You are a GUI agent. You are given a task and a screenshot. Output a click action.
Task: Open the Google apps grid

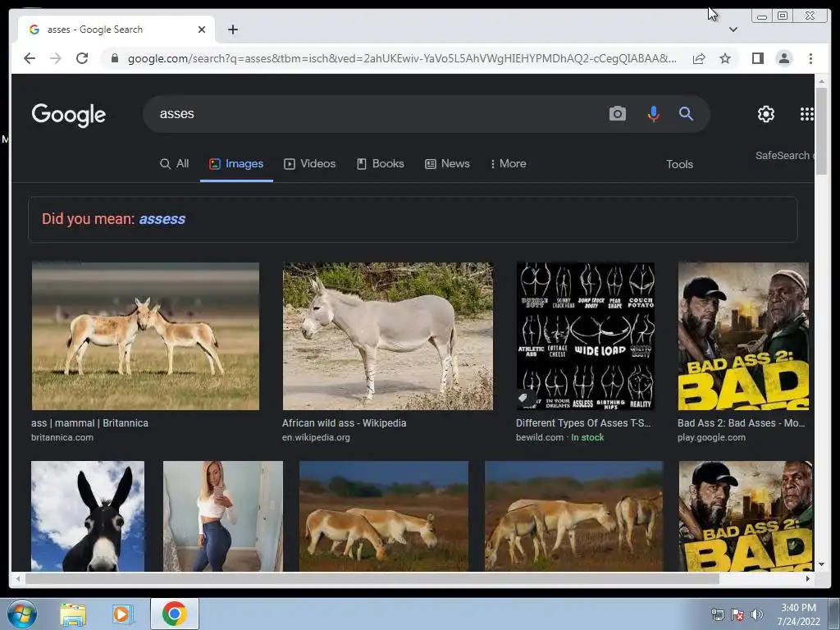[x=807, y=114]
